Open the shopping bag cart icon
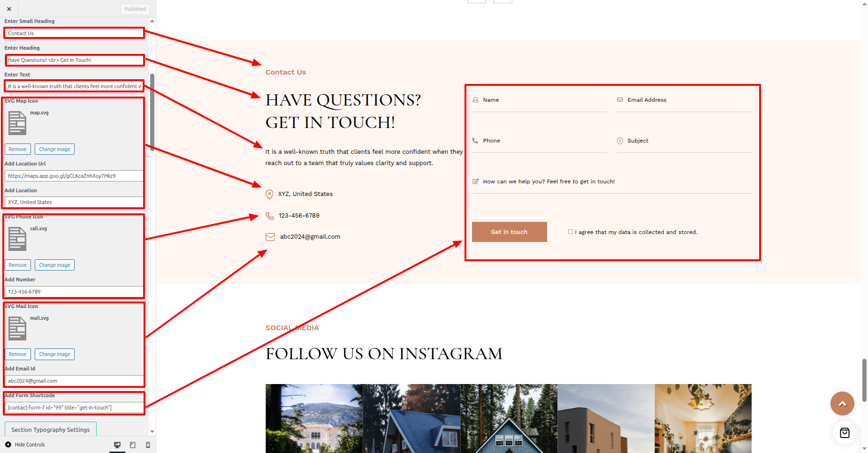This screenshot has height=453, width=868. (845, 432)
